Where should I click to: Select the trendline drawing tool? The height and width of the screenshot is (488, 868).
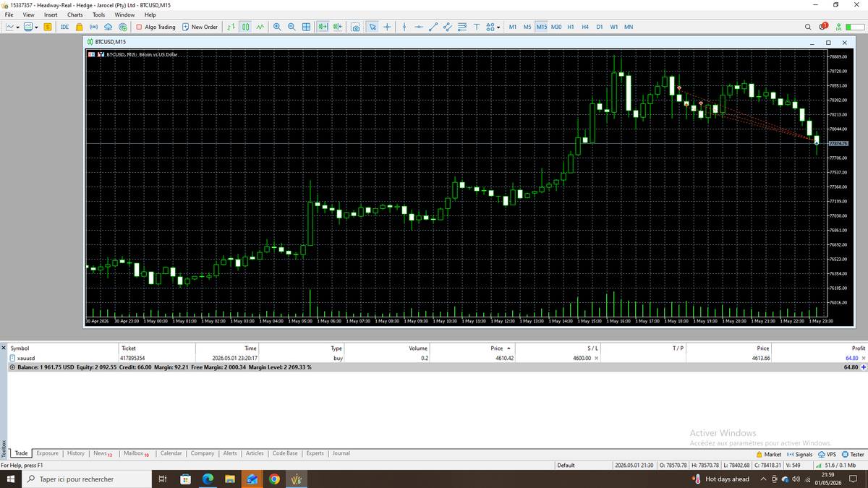click(433, 27)
